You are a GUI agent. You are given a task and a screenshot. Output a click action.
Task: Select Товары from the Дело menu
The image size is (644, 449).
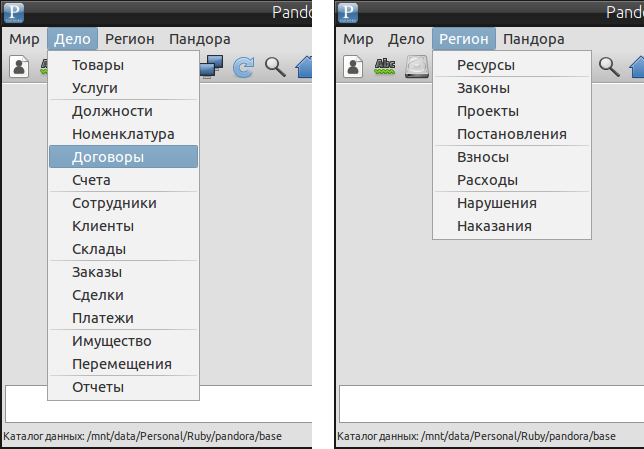click(x=123, y=65)
